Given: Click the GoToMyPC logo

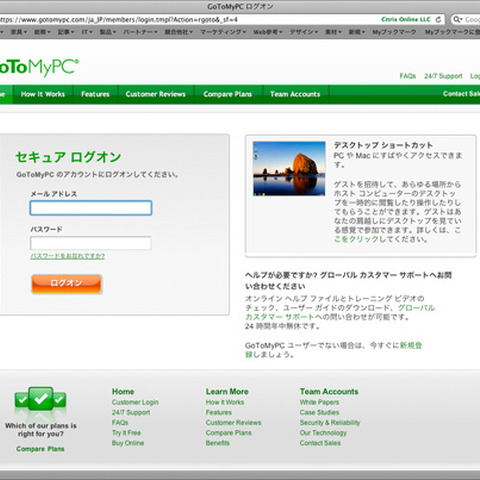Looking at the screenshot, I should pos(39,68).
